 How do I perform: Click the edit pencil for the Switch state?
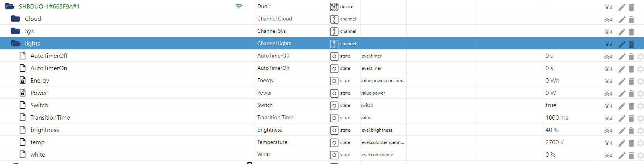tap(622, 106)
